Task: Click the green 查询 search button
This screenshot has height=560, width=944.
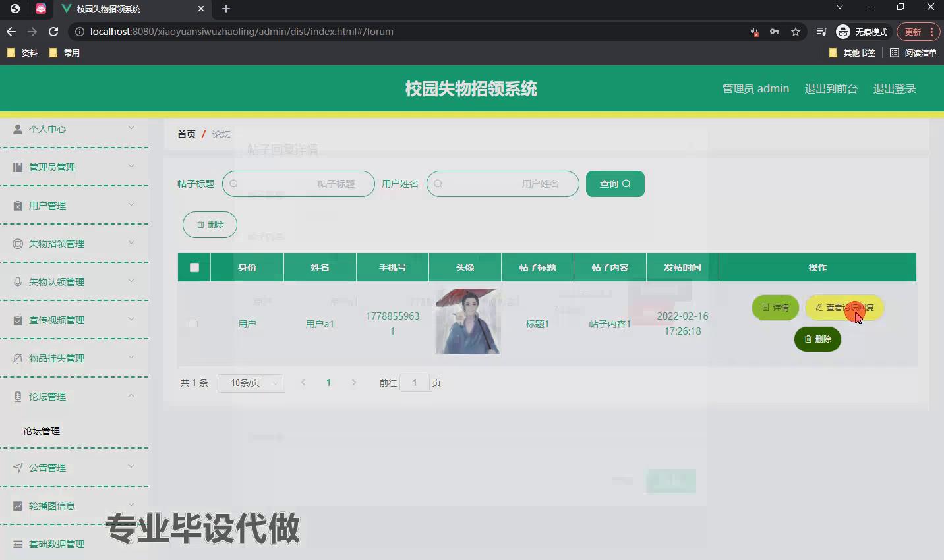Action: 614,184
